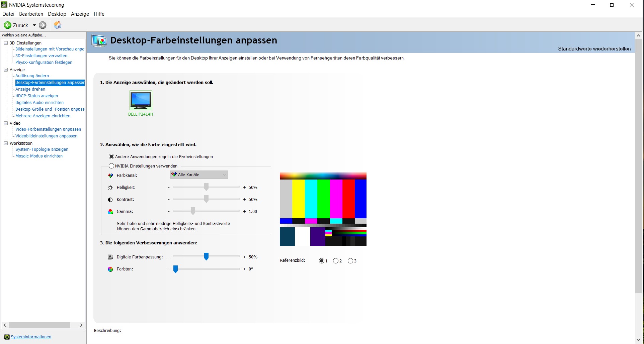
Task: Click the main page scroll up arrow
Action: pos(638,35)
